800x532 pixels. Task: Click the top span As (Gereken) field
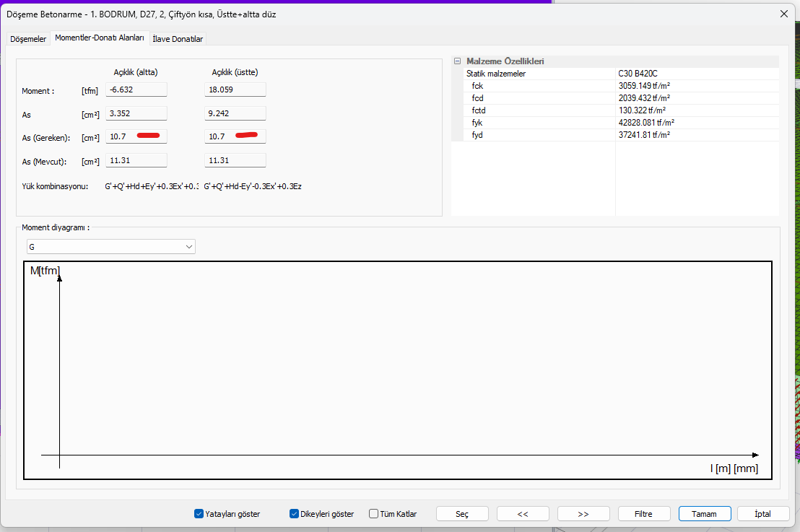click(235, 136)
